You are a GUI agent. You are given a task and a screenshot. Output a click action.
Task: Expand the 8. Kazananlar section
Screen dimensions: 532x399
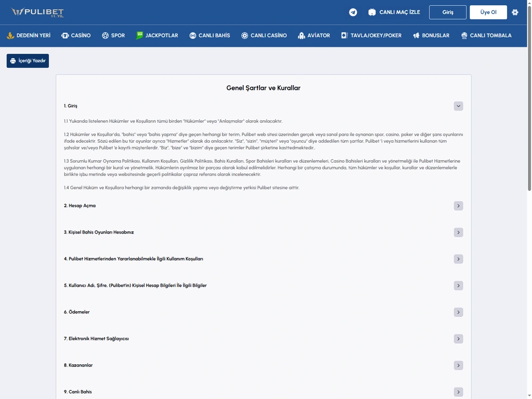[x=459, y=365]
